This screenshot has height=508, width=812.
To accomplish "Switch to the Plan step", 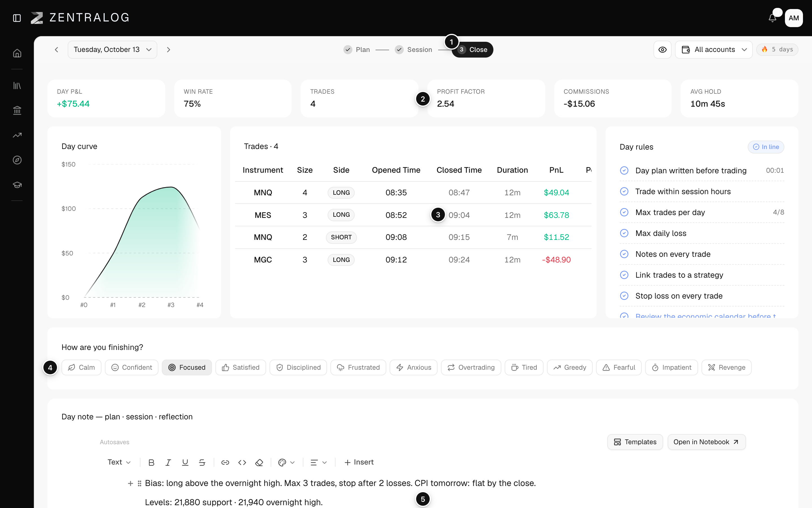I will pyautogui.click(x=357, y=50).
